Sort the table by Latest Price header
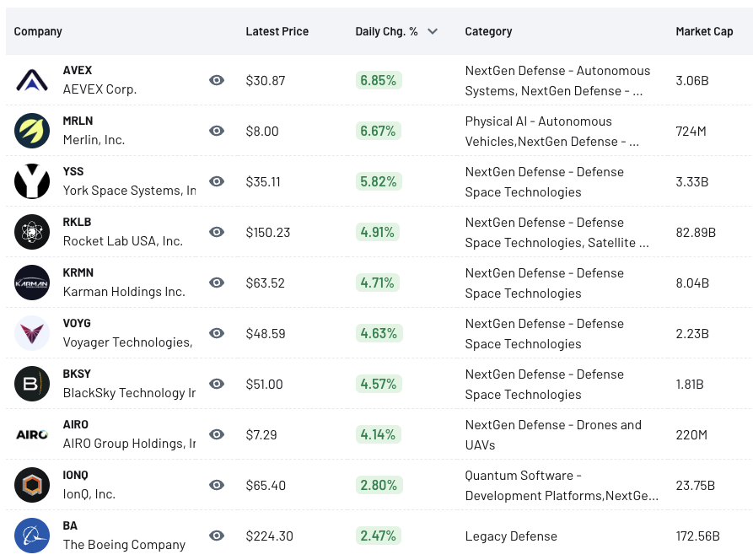This screenshot has height=560, width=753. [277, 32]
